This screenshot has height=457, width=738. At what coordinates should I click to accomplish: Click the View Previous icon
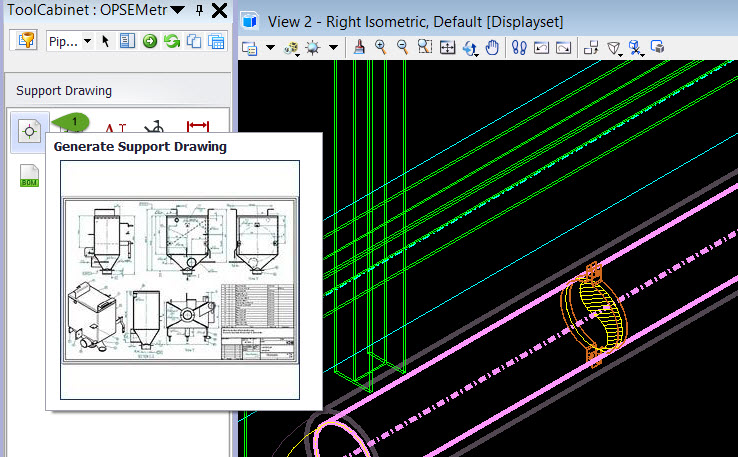pos(541,47)
